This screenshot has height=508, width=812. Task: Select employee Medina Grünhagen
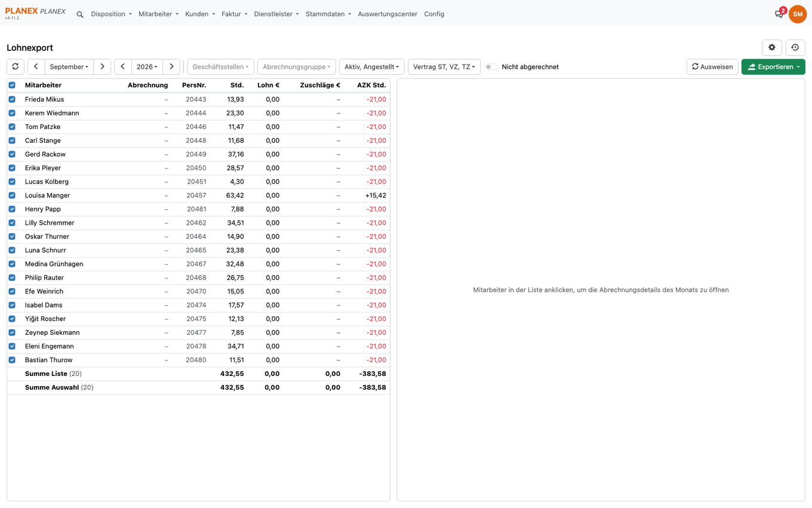tap(54, 264)
